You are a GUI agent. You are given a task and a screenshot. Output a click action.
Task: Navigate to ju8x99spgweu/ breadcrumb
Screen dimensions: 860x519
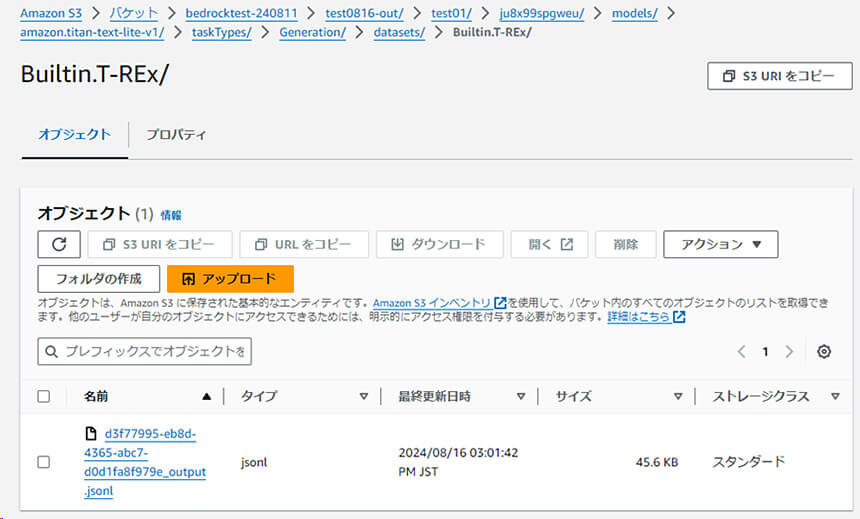tap(542, 13)
